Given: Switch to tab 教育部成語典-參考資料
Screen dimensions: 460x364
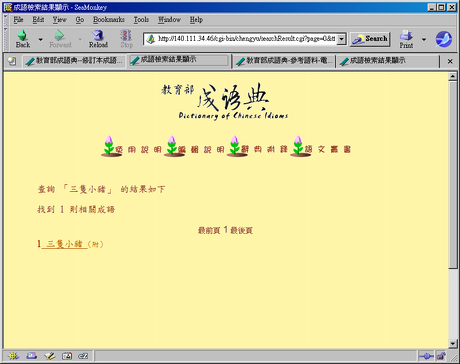Looking at the screenshot, I should click(284, 61).
